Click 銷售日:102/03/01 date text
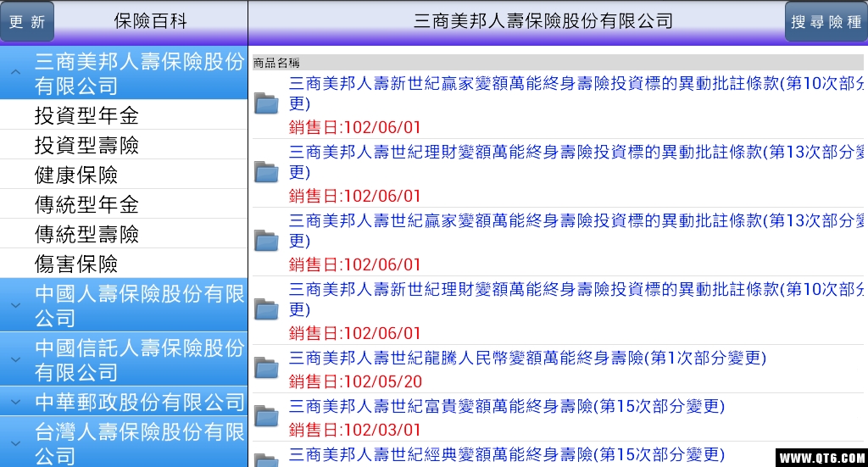 coord(355,430)
